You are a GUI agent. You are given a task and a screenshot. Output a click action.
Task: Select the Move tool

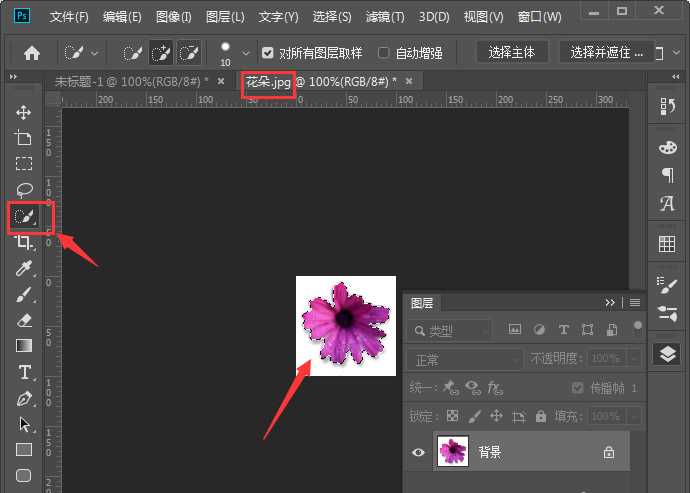point(23,112)
